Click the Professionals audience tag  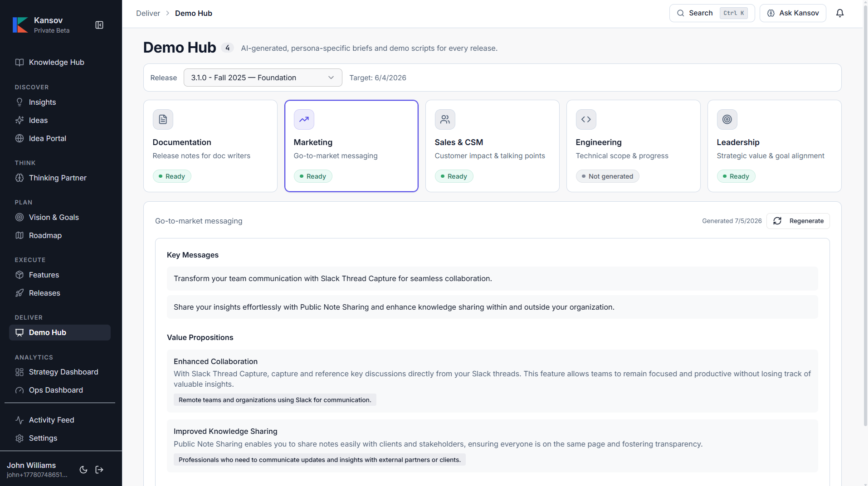(x=319, y=460)
